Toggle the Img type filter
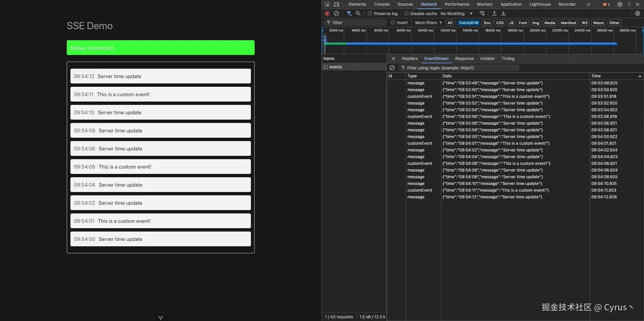 coord(536,23)
